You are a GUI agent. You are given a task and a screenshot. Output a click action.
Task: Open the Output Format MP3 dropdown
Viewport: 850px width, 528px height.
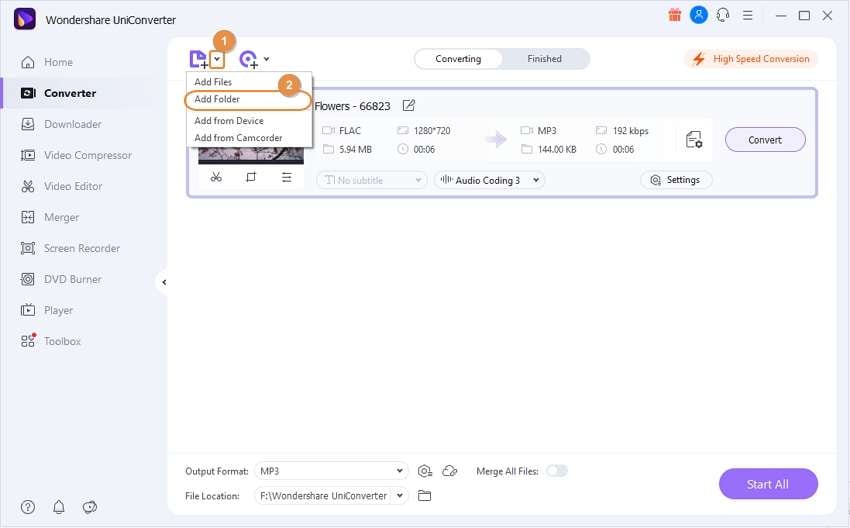click(x=331, y=471)
